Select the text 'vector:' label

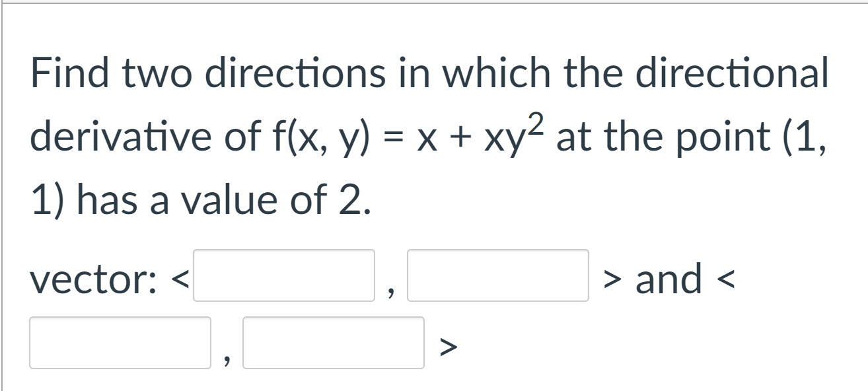point(92,281)
